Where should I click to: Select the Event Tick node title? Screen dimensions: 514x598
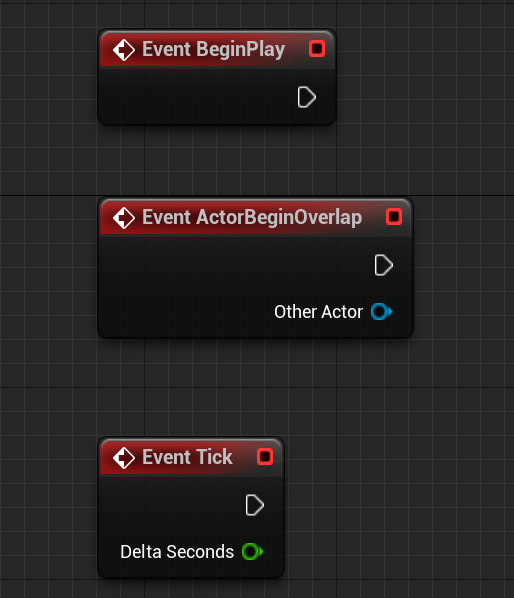[x=187, y=457]
